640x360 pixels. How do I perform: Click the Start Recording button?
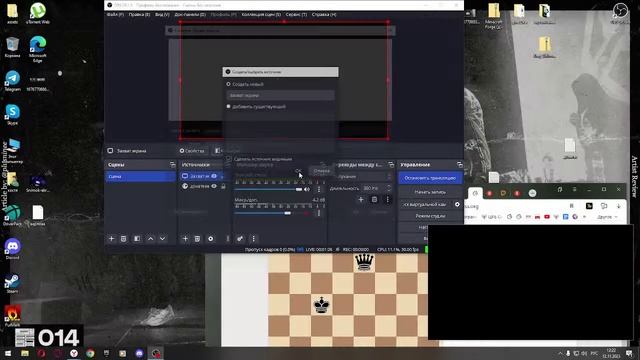click(430, 192)
